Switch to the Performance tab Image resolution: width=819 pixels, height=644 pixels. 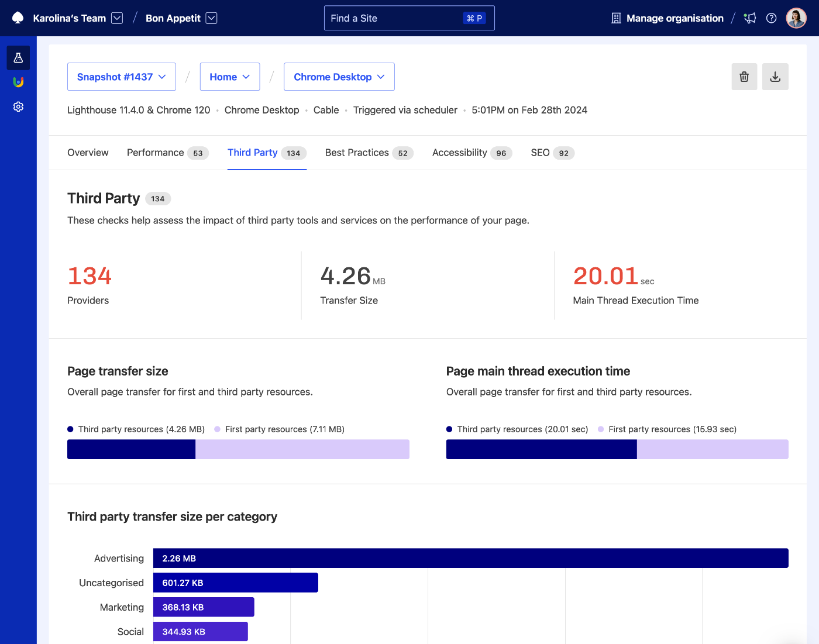(x=155, y=153)
